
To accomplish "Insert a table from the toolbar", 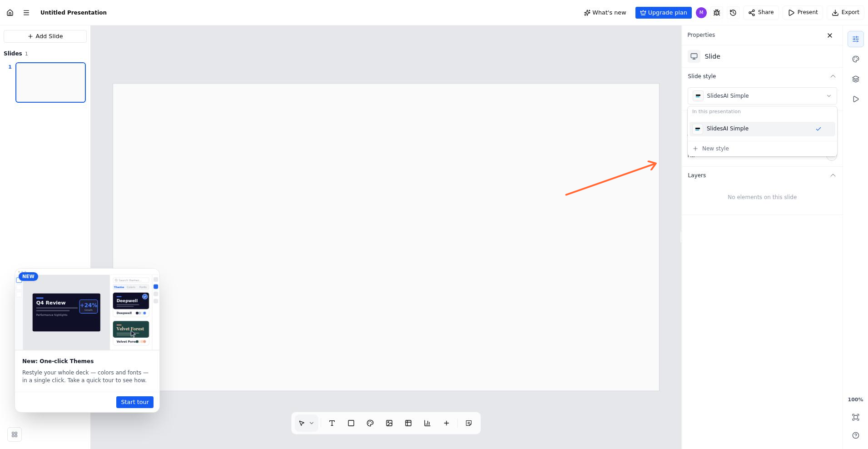I will pyautogui.click(x=408, y=423).
